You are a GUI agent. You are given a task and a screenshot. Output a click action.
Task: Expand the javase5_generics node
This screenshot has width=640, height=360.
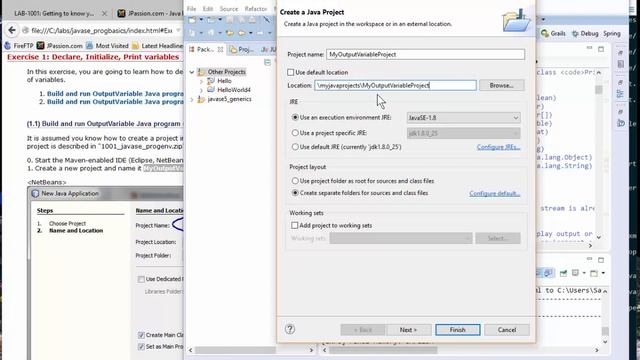click(192, 99)
